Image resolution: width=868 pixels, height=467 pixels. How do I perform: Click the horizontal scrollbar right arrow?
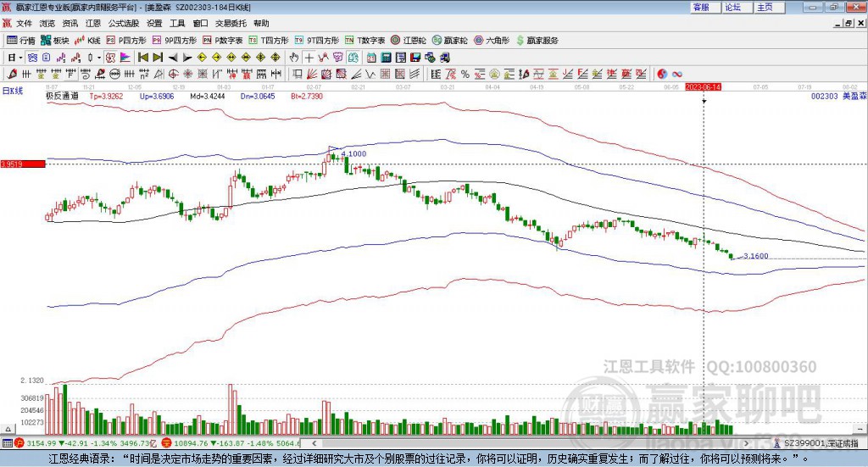746,443
